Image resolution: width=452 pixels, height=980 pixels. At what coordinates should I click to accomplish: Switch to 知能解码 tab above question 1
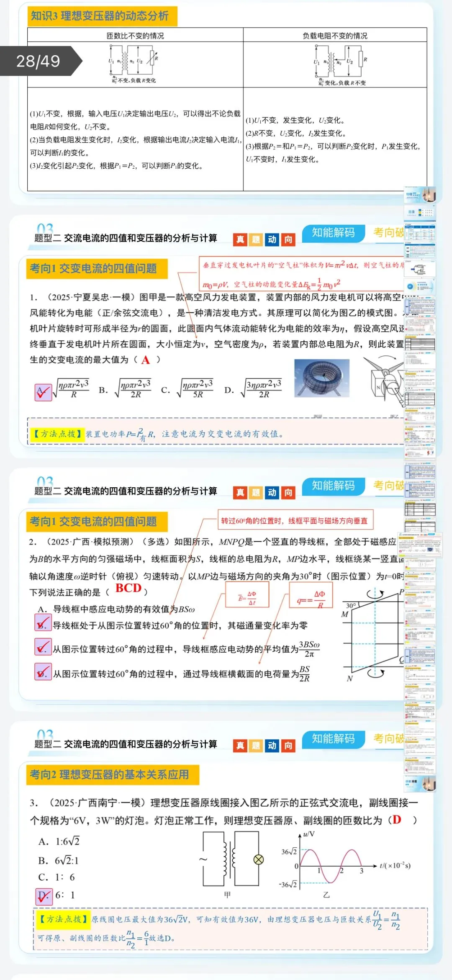(333, 233)
